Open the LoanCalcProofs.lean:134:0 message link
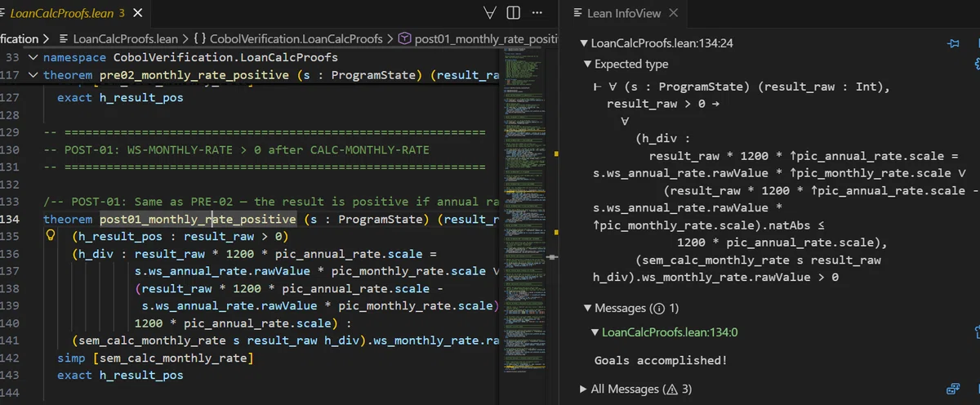 tap(670, 332)
